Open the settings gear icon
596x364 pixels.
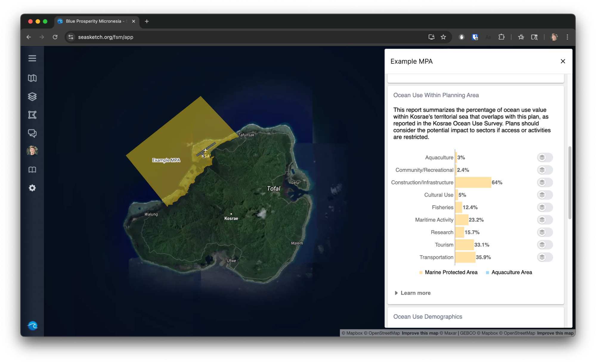(32, 188)
